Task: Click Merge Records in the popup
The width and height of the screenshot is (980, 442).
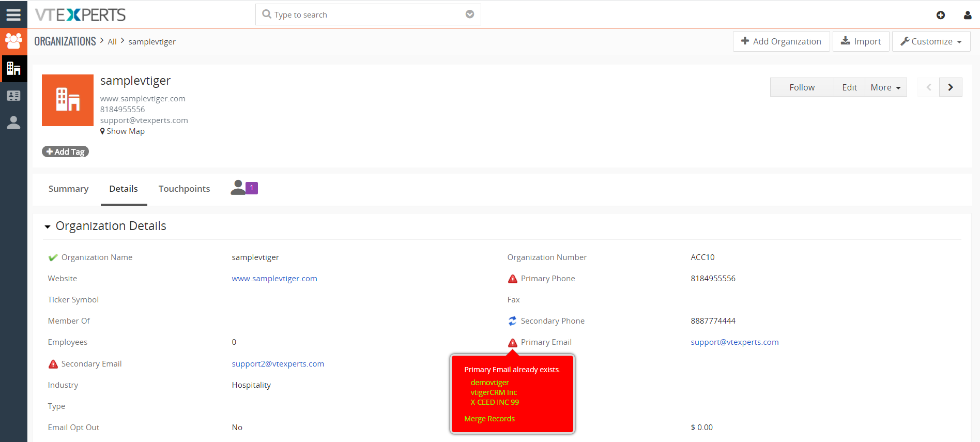Action: pyautogui.click(x=489, y=419)
